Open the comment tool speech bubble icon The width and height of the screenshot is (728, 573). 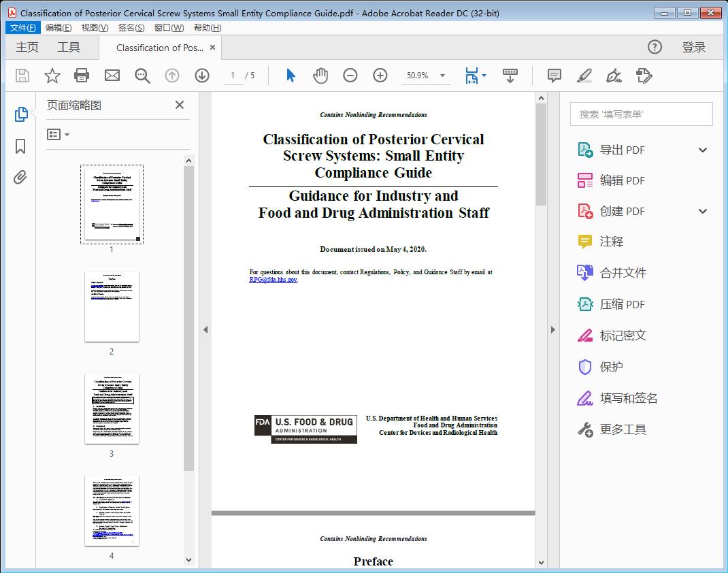(554, 76)
